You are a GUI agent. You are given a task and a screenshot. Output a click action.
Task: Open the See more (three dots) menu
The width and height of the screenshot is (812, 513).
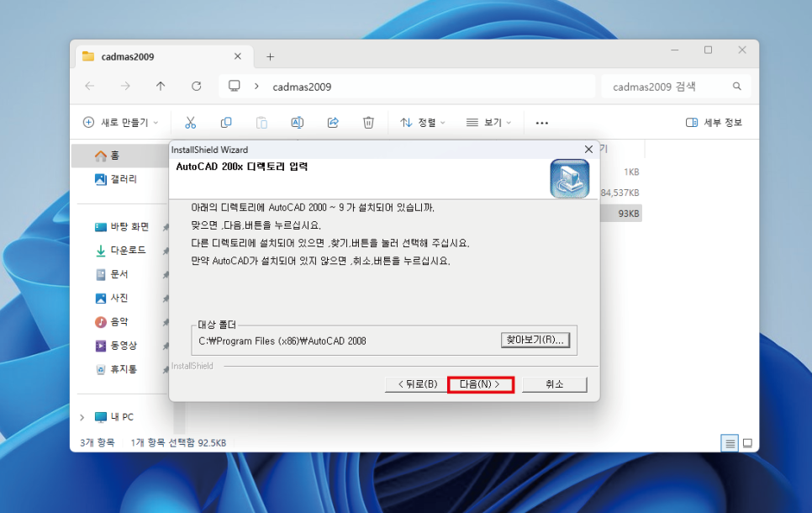coord(541,123)
